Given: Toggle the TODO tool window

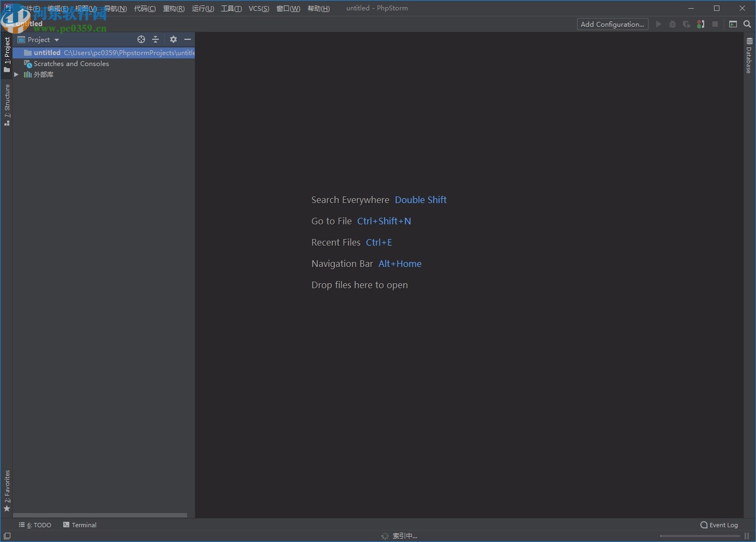Looking at the screenshot, I should click(35, 525).
